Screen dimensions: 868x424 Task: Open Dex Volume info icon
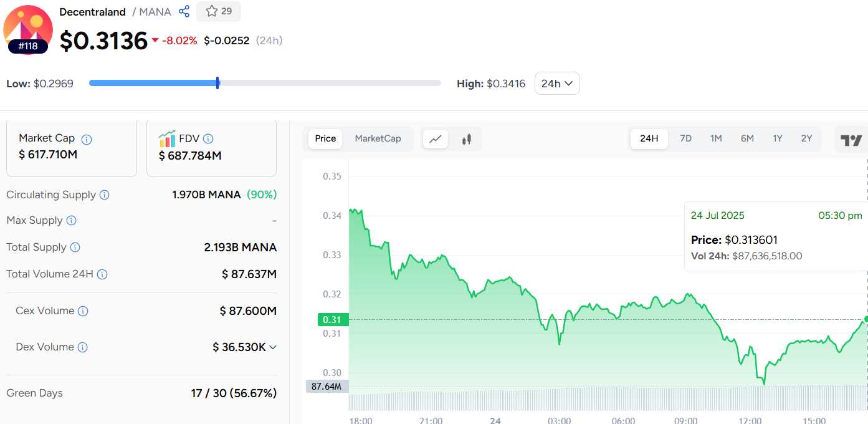(x=83, y=347)
